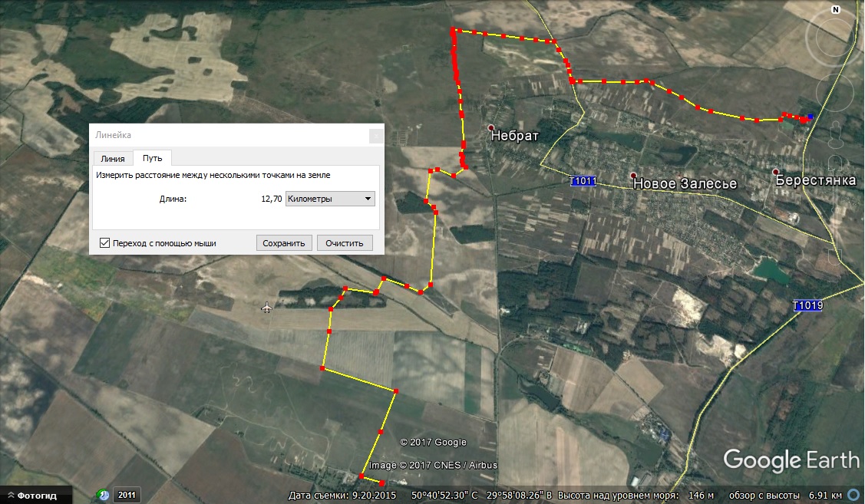Click the blue end vertex of the measured path
865x504 pixels.
[811, 117]
